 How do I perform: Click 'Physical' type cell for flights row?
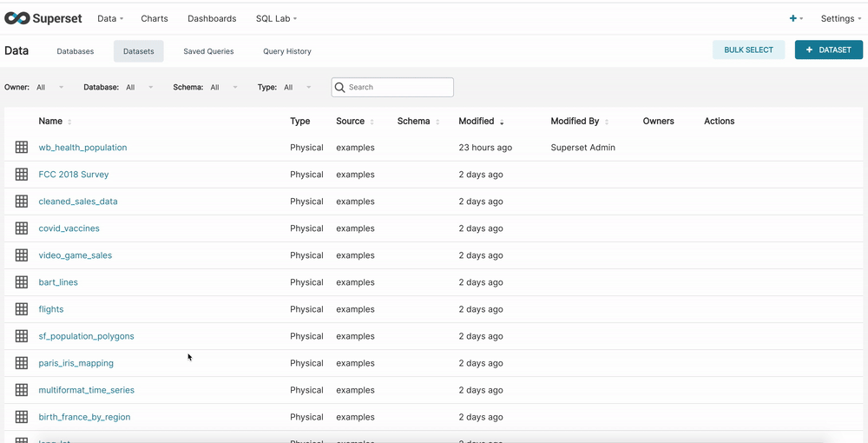[x=306, y=309]
